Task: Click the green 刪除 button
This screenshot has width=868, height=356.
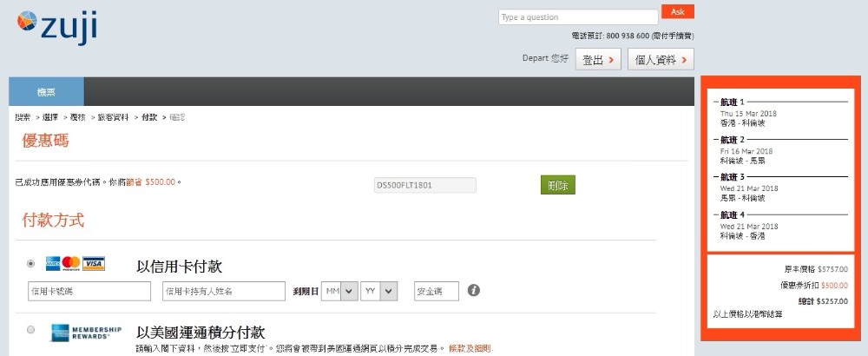Action: coord(557,185)
